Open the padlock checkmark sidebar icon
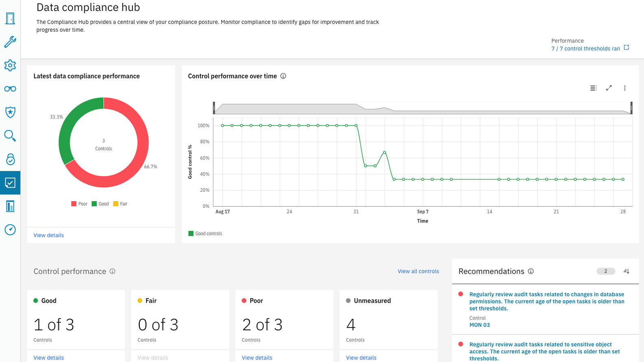Viewport: 644px width, 362px height. (10, 159)
